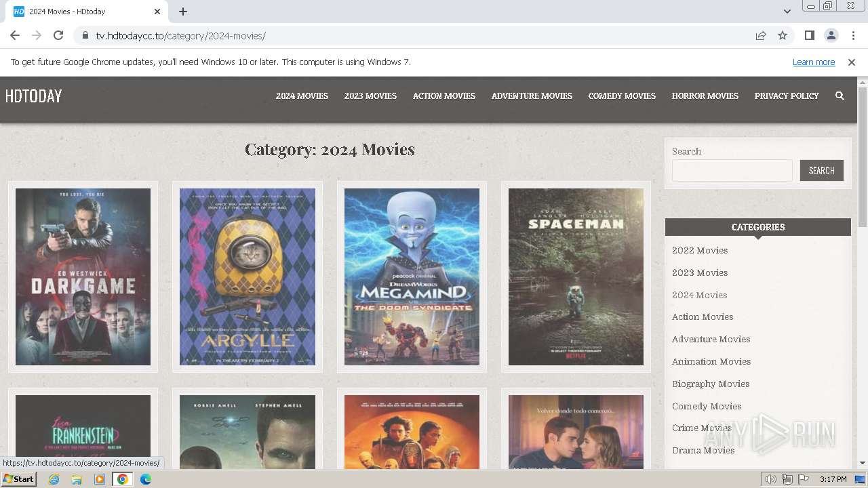Go back to the previous page
Image resolution: width=868 pixels, height=488 pixels.
pyautogui.click(x=15, y=35)
